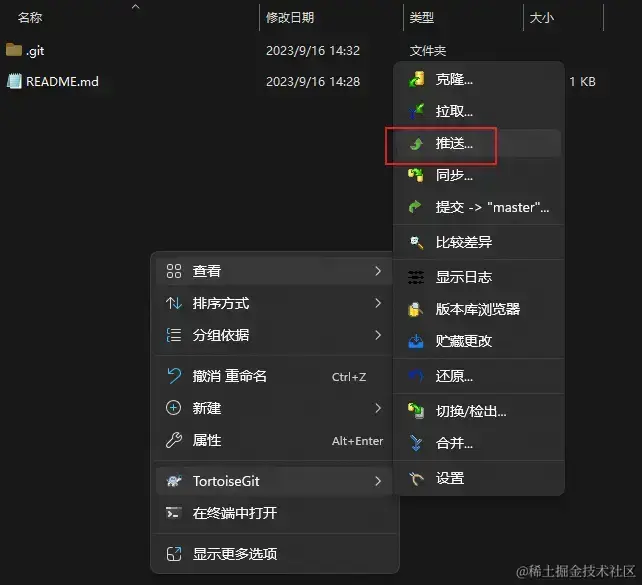Image resolution: width=642 pixels, height=585 pixels.
Task: Choose 提交 -> "master" commit entry
Action: 479,208
